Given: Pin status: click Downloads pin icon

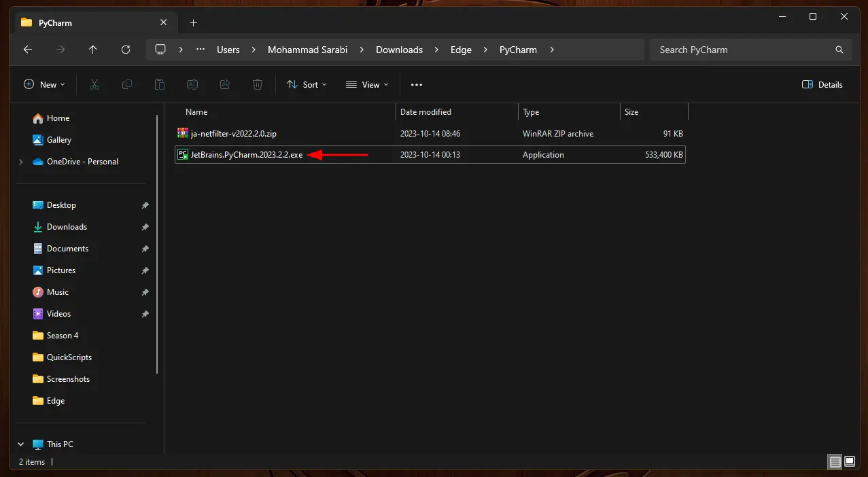Looking at the screenshot, I should [145, 227].
